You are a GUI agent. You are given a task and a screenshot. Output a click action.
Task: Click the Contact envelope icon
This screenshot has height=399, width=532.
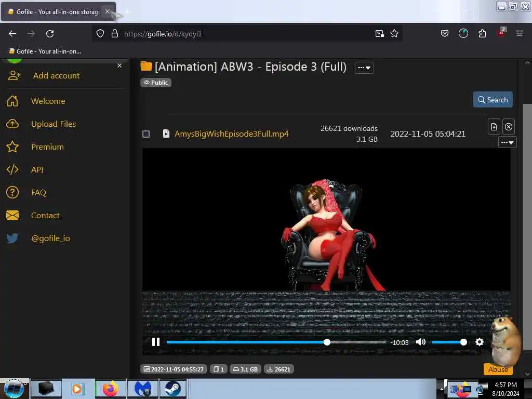pos(12,215)
